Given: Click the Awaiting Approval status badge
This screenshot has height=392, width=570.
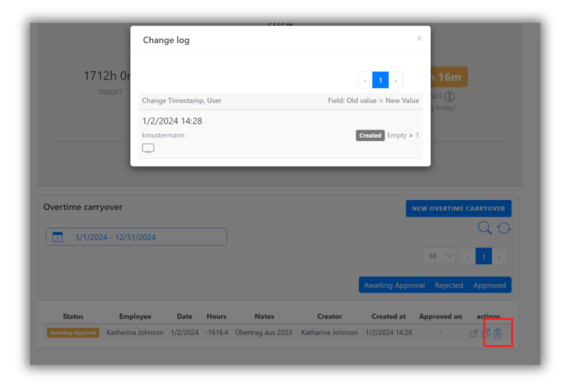Looking at the screenshot, I should point(73,333).
